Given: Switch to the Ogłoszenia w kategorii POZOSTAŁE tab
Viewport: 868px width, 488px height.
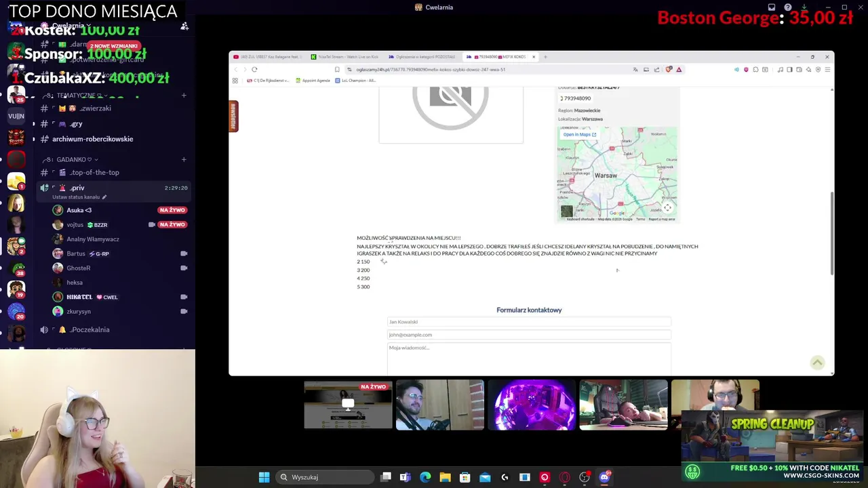Looking at the screenshot, I should (x=422, y=57).
